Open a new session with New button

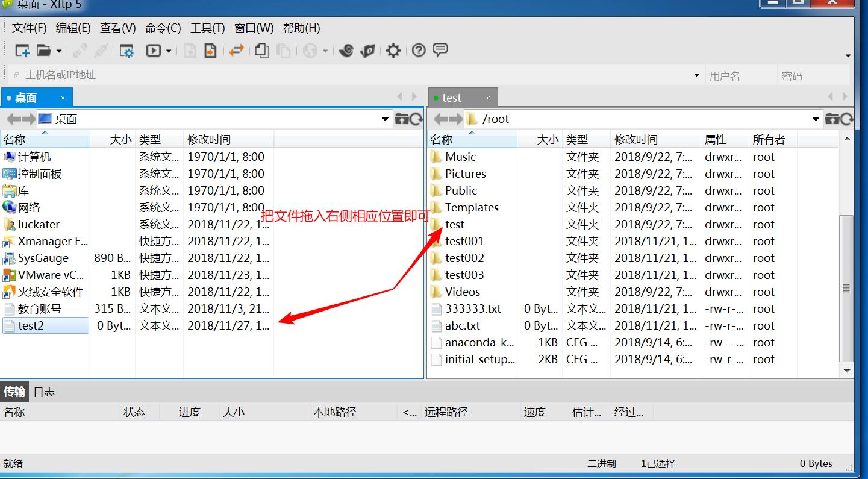(x=22, y=51)
